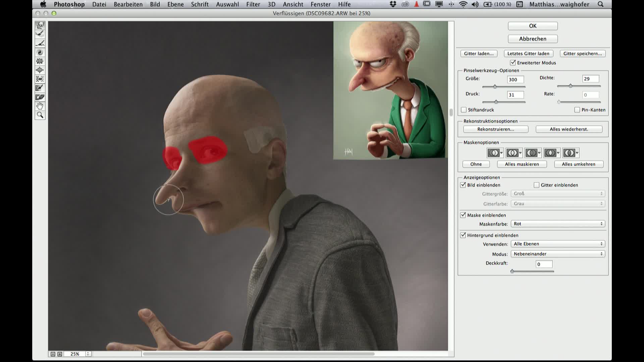Select the Freeze Mask tool

[x=40, y=88]
